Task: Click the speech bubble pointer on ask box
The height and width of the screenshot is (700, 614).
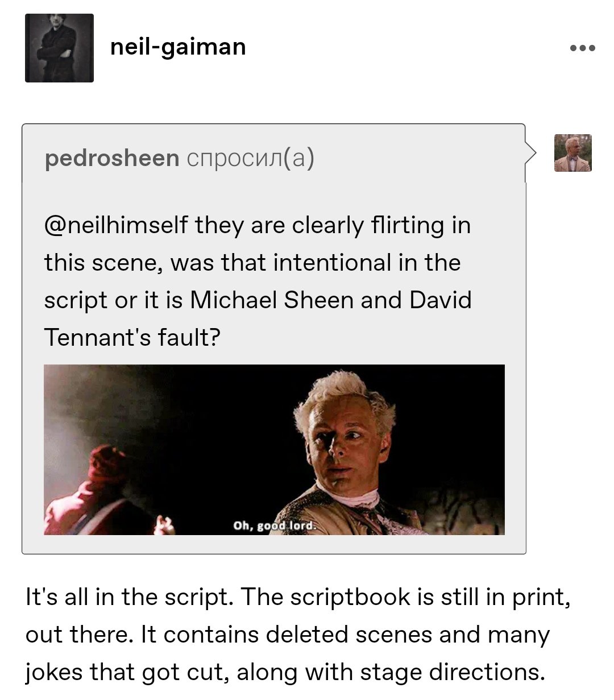Action: (530, 154)
